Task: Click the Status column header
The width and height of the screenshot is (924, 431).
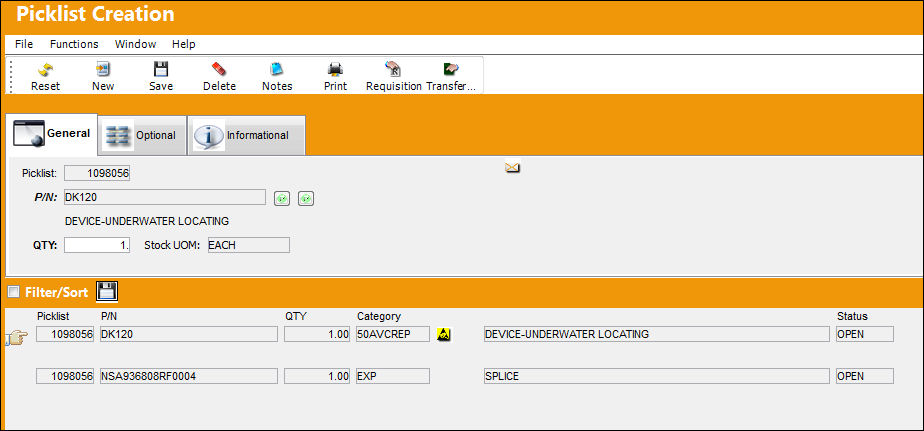Action: click(x=852, y=317)
